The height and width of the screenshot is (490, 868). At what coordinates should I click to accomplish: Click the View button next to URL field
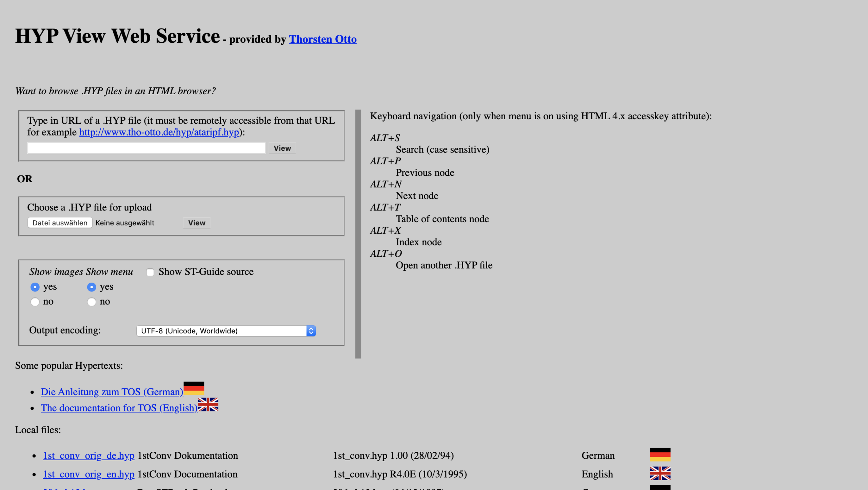[282, 148]
